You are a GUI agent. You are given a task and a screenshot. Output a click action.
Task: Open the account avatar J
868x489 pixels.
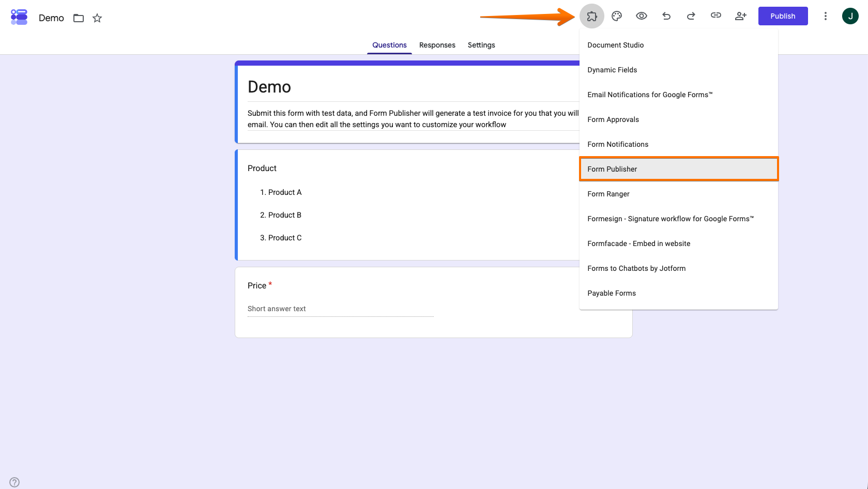click(850, 16)
